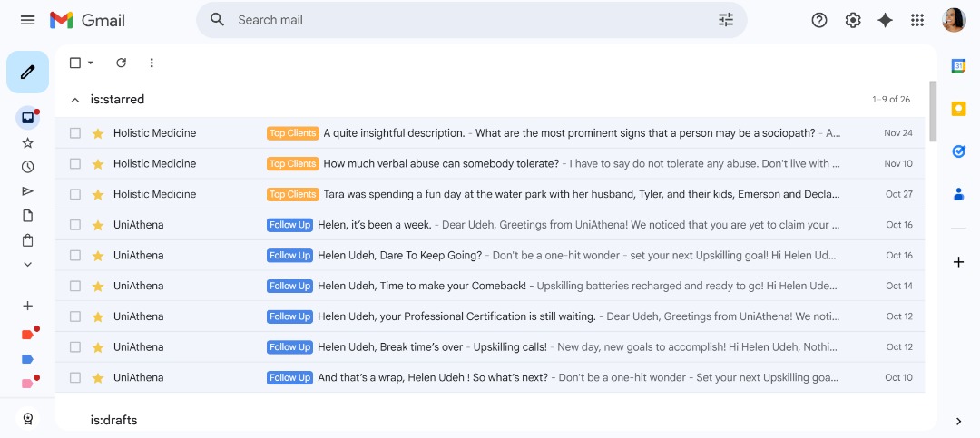Tick checkbox for Nov 24 Holistic Medicine email
This screenshot has height=438, width=980.
[75, 133]
